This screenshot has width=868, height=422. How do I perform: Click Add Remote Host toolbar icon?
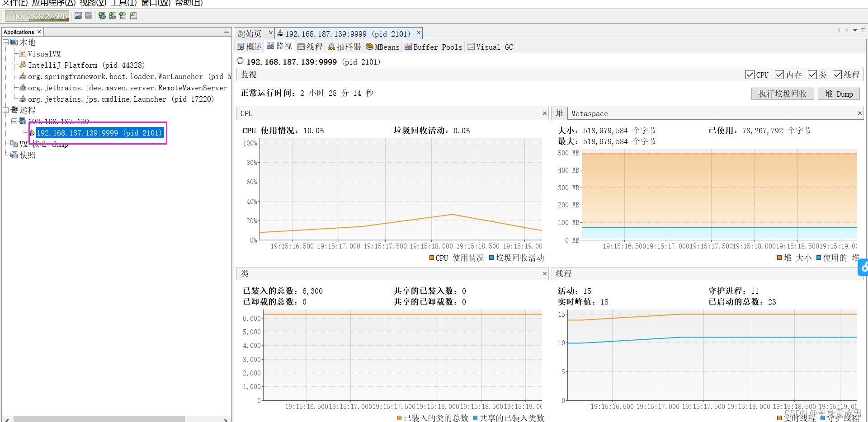[102, 16]
